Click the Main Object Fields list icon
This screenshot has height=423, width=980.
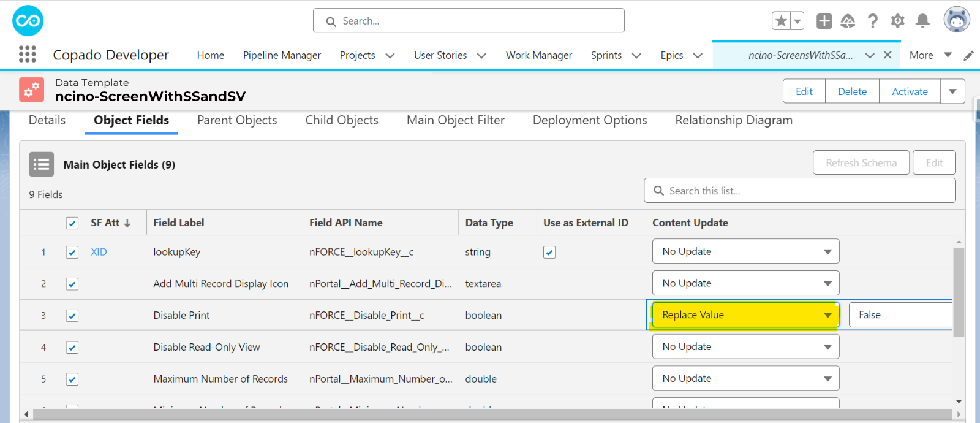click(x=42, y=164)
